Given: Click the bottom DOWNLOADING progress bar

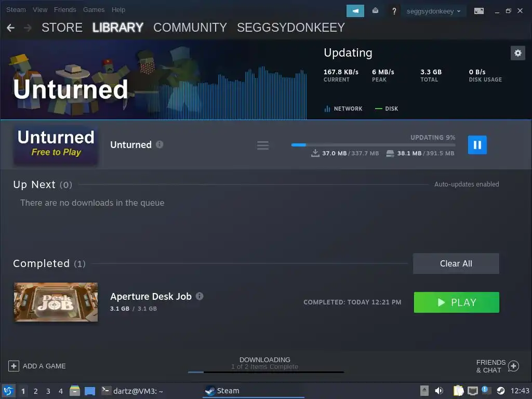Looking at the screenshot, I should (266, 372).
